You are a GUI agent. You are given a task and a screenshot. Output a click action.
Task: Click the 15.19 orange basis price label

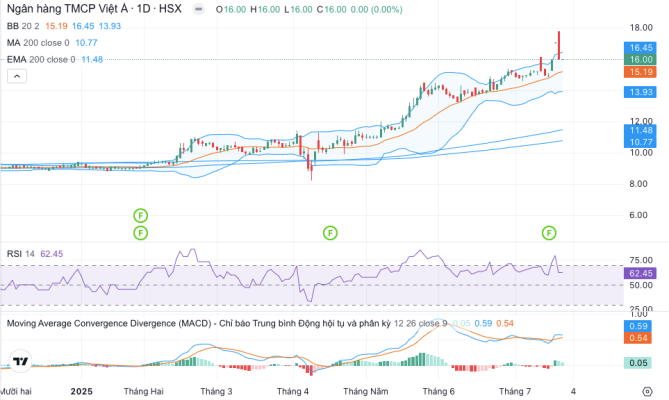point(640,72)
